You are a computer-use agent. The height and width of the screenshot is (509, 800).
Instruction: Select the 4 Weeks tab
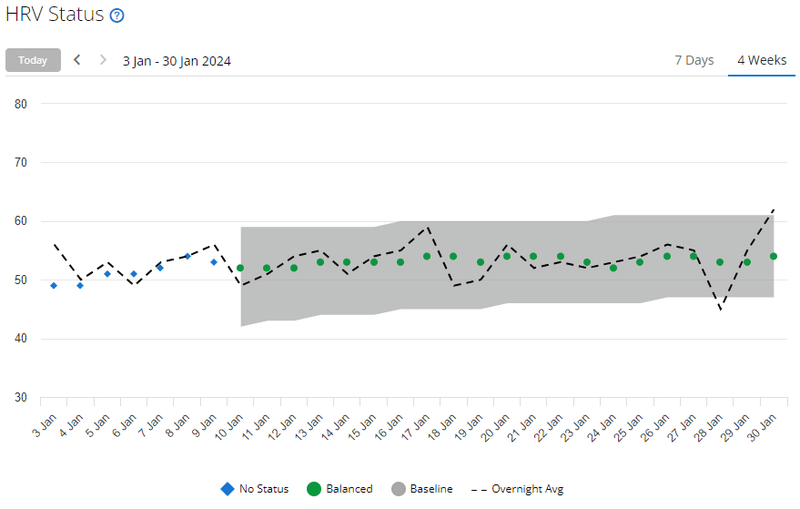click(x=761, y=60)
